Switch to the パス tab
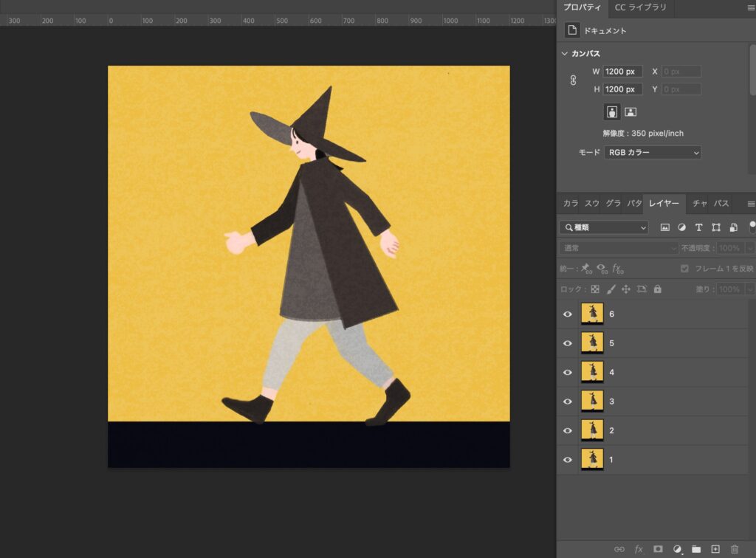 721,203
